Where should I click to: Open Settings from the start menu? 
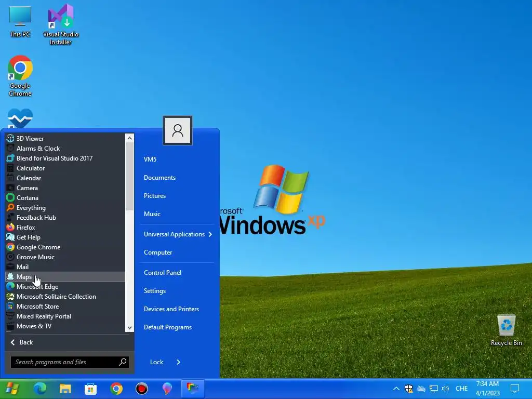155,291
